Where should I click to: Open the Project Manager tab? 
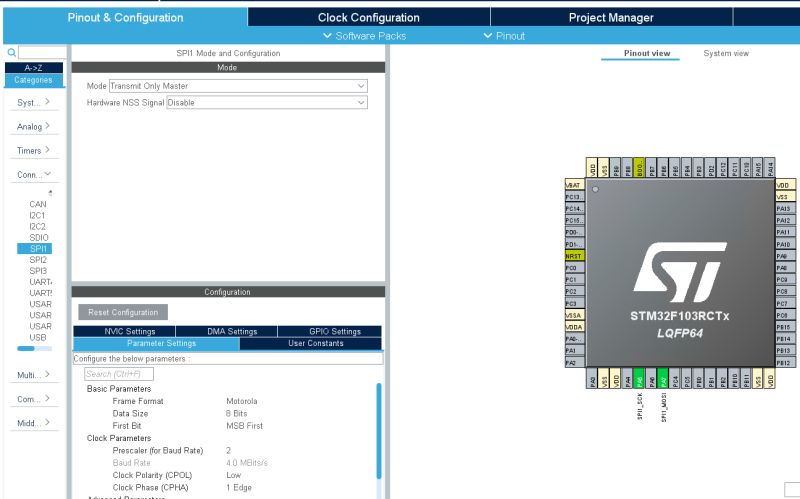[611, 17]
